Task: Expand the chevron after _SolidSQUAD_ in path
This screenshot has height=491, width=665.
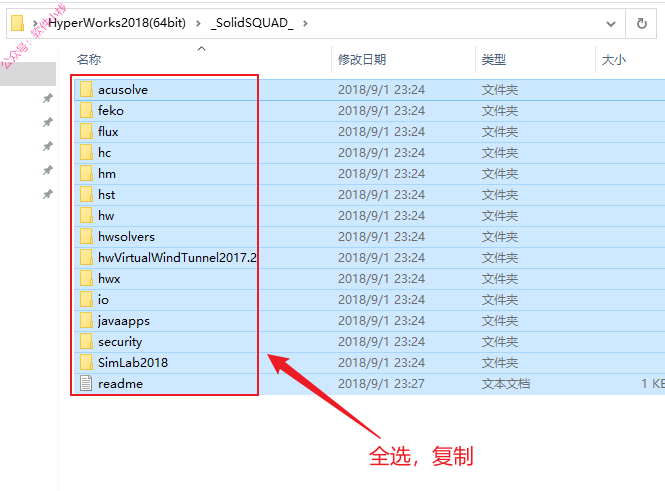Action: (305, 23)
